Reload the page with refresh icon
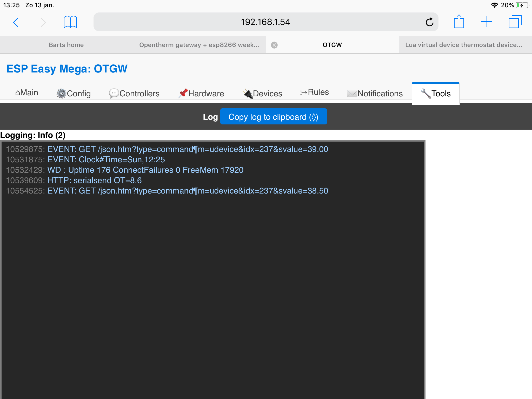This screenshot has height=399, width=532. [429, 22]
